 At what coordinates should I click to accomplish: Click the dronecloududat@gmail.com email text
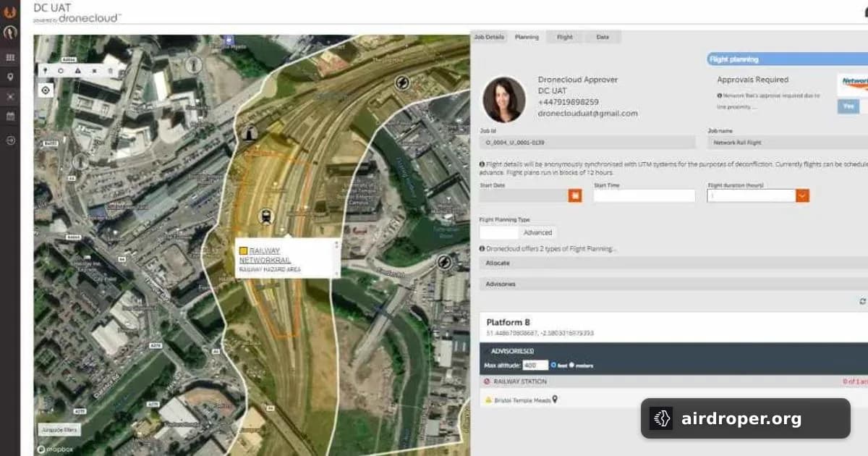(588, 114)
